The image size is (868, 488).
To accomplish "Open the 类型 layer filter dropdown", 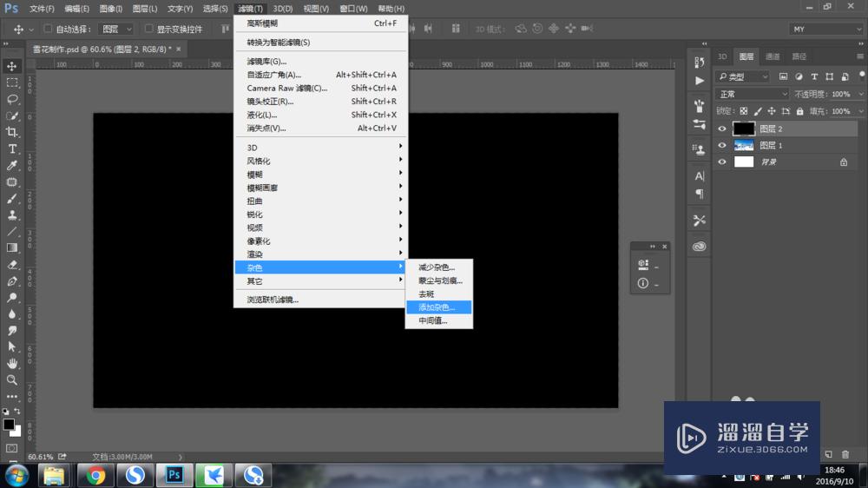I will (743, 76).
